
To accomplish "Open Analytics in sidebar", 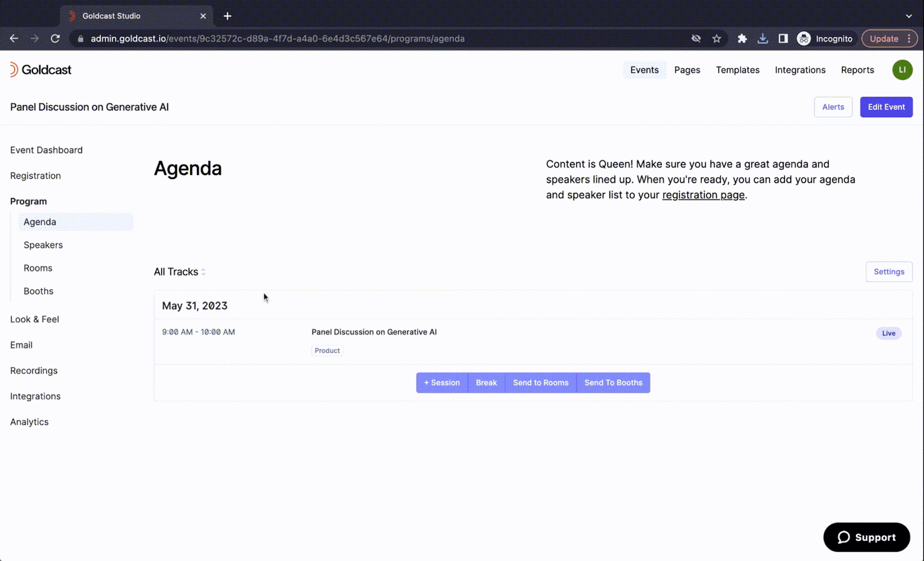I will pyautogui.click(x=29, y=422).
